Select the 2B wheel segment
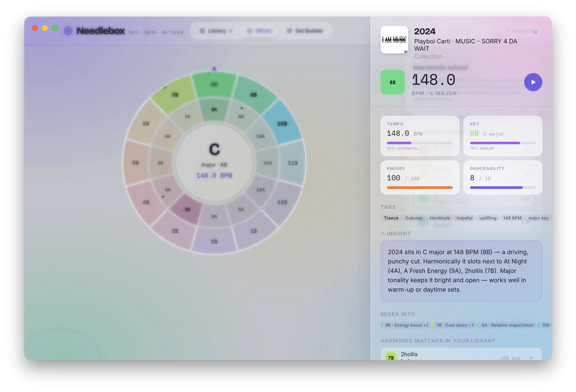 pos(214,242)
